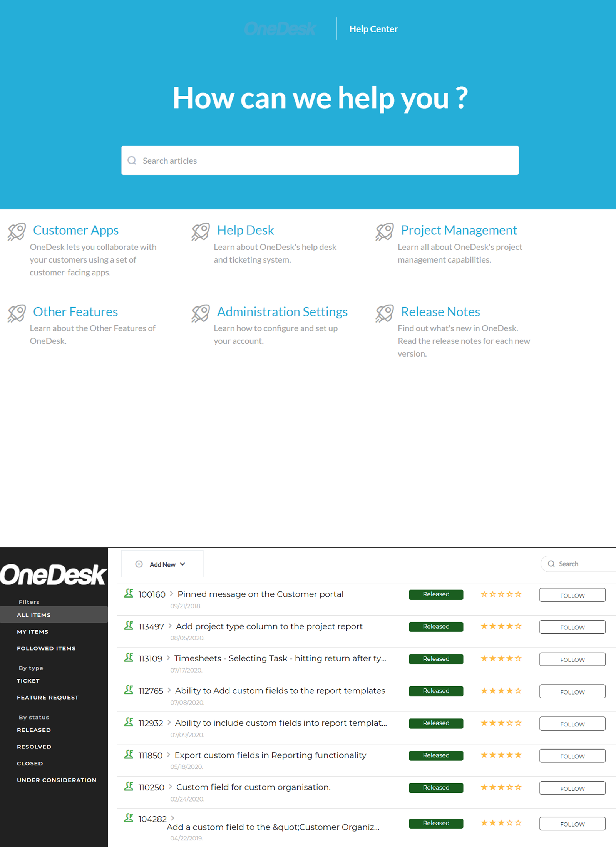Select the All Items filter
The height and width of the screenshot is (847, 616).
click(x=54, y=615)
